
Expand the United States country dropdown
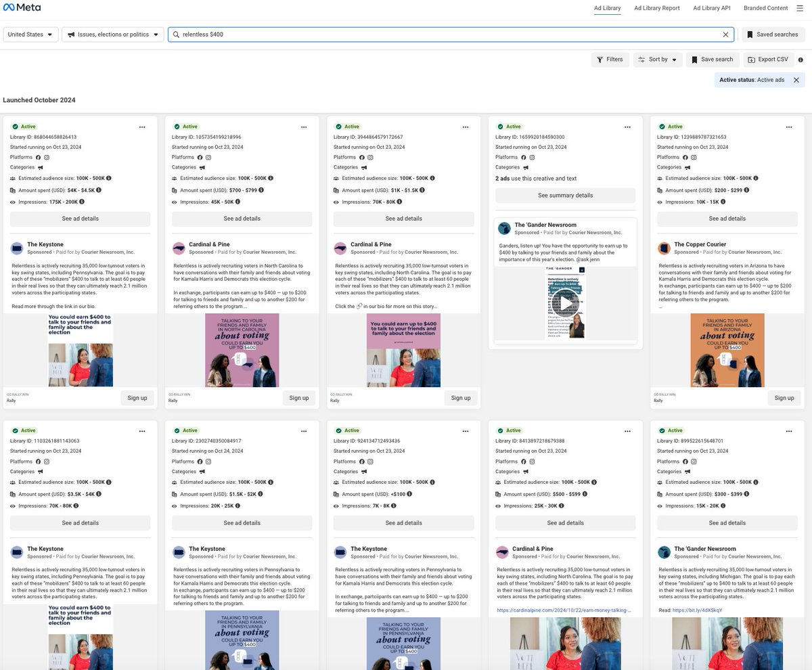pyautogui.click(x=30, y=35)
